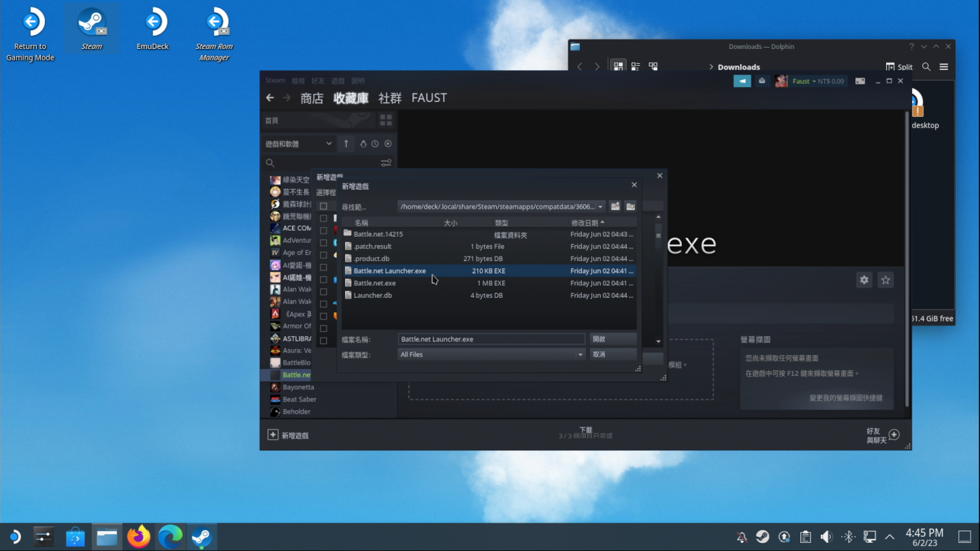Switch to 社群 tab
The image size is (980, 551).
389,98
